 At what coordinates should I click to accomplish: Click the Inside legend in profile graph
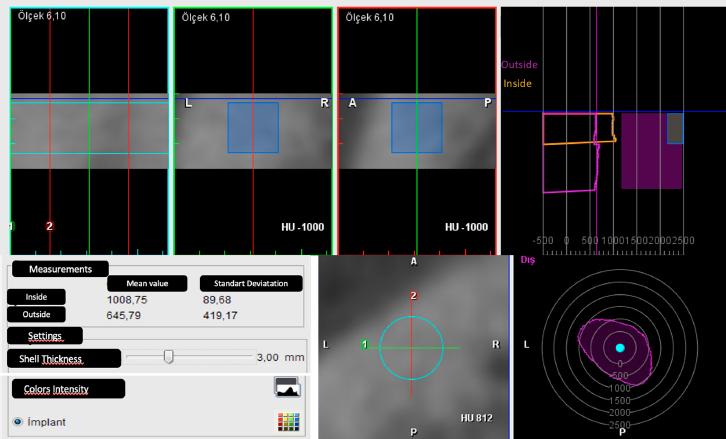(x=517, y=83)
